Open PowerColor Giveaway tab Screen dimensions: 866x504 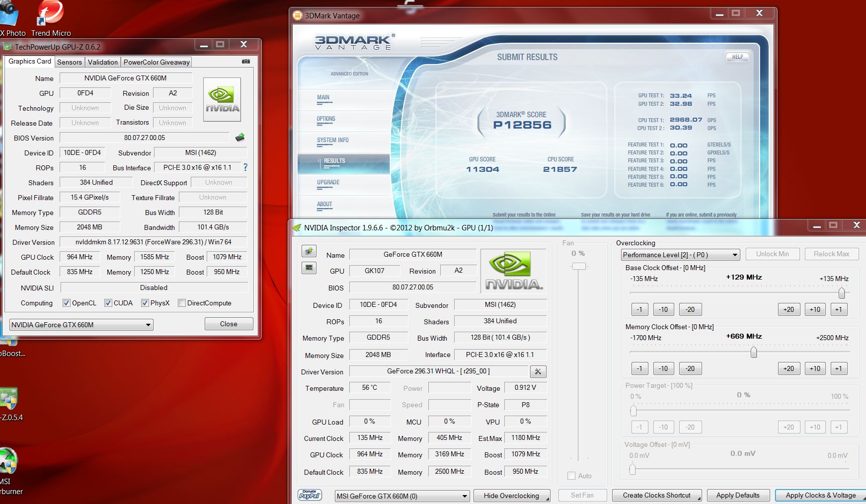coord(157,62)
